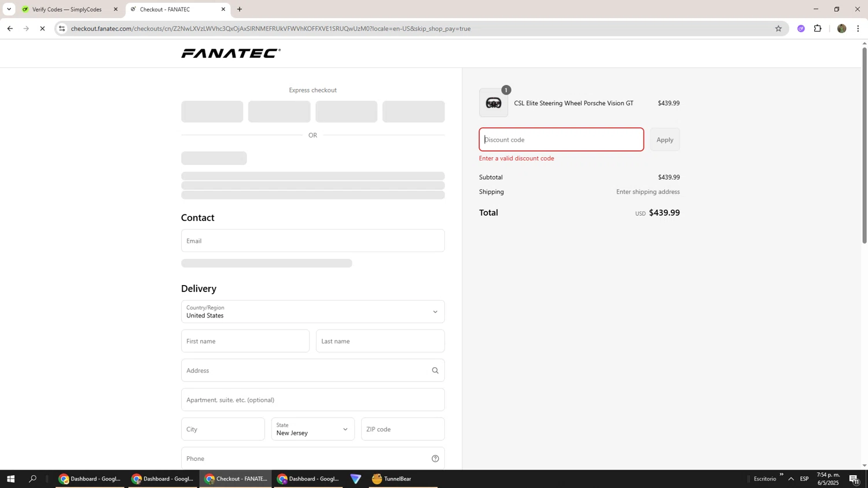868x488 pixels.
Task: Click the Apply discount button
Action: pos(664,139)
